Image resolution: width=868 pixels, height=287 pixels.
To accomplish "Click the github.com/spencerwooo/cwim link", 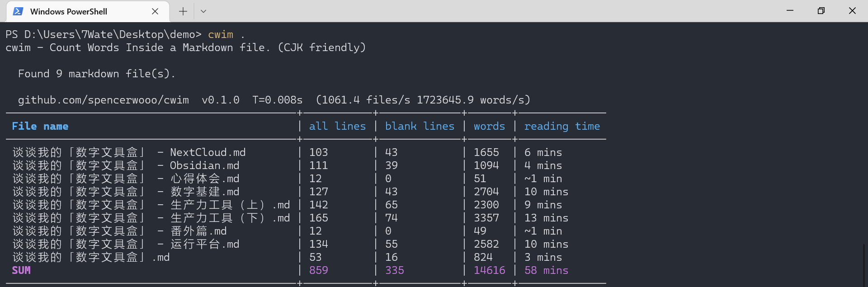I will 103,100.
